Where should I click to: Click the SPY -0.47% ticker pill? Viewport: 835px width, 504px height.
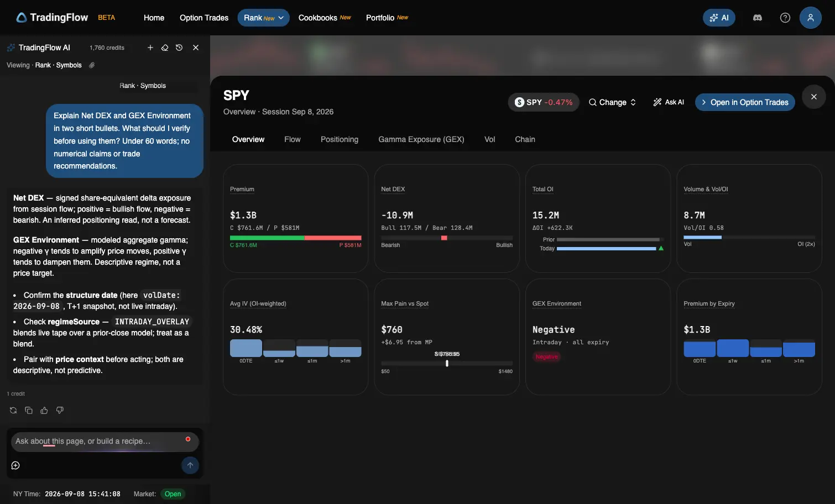pos(544,102)
